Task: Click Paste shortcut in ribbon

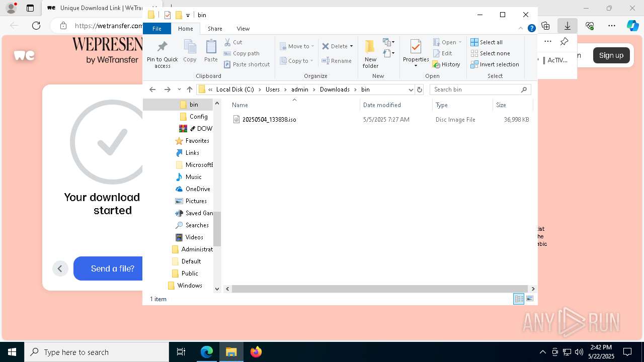Action: point(247,64)
